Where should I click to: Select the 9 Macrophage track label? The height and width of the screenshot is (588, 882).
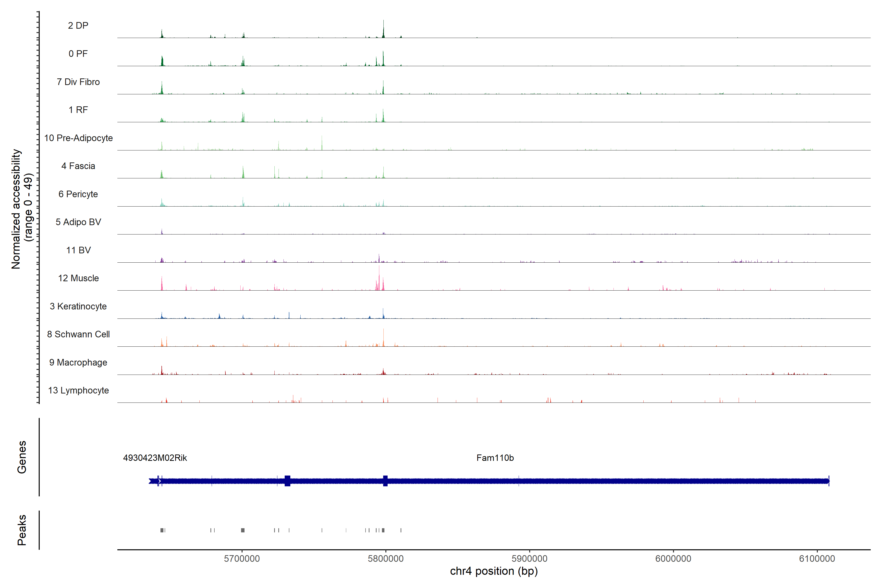coord(78,362)
